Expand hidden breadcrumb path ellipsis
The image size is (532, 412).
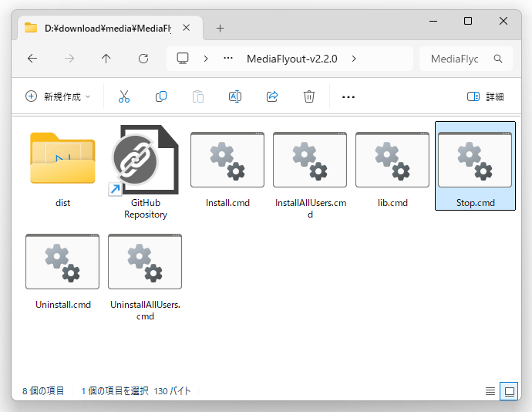pos(228,59)
